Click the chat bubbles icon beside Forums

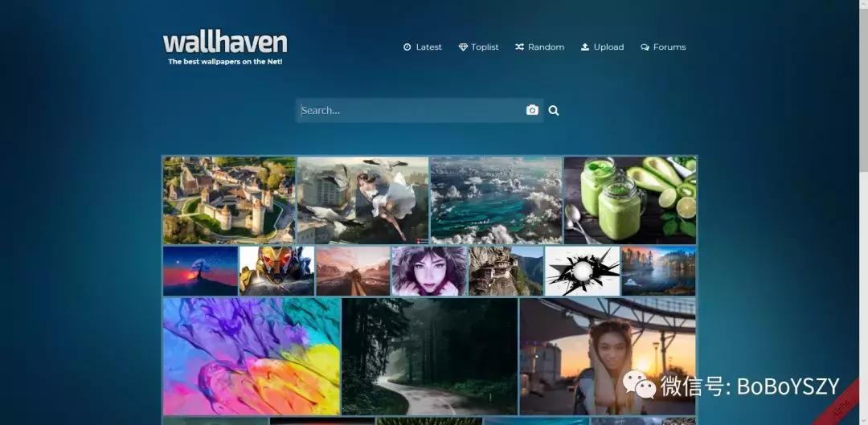pyautogui.click(x=645, y=47)
